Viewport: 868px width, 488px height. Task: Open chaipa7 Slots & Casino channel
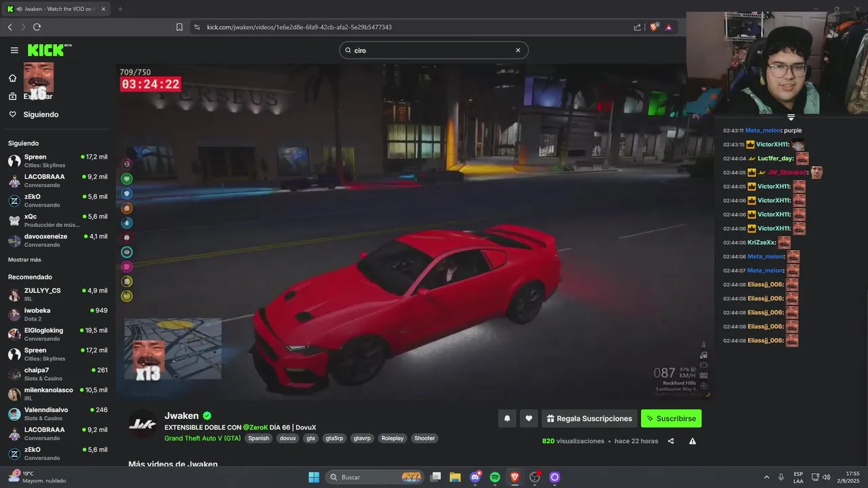58,374
